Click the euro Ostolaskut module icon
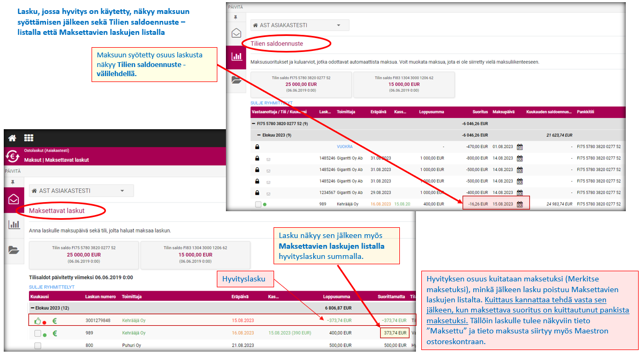The image size is (644, 357). tap(12, 155)
